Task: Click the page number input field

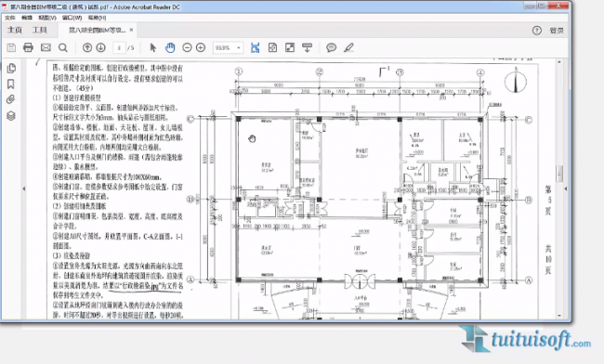Action: [x=119, y=47]
